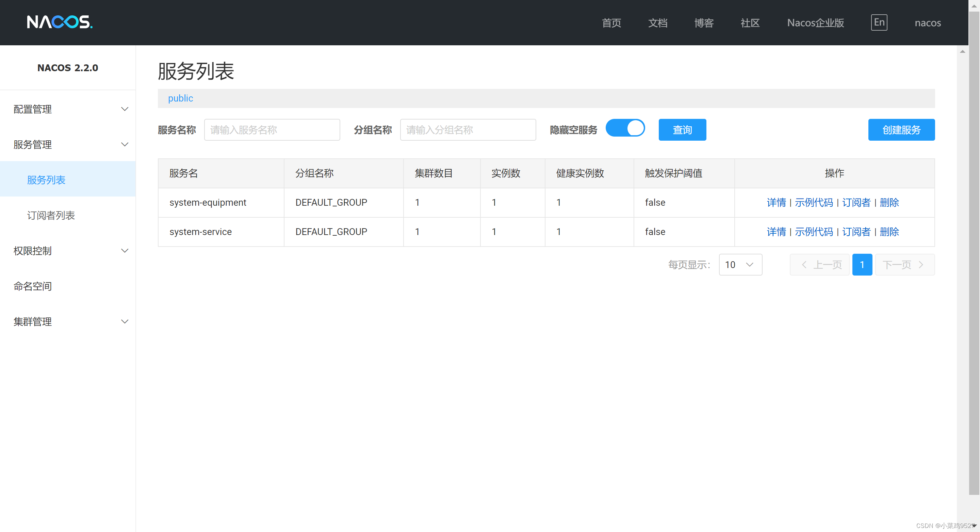
Task: Click the 创建服务 button
Action: [x=902, y=130]
